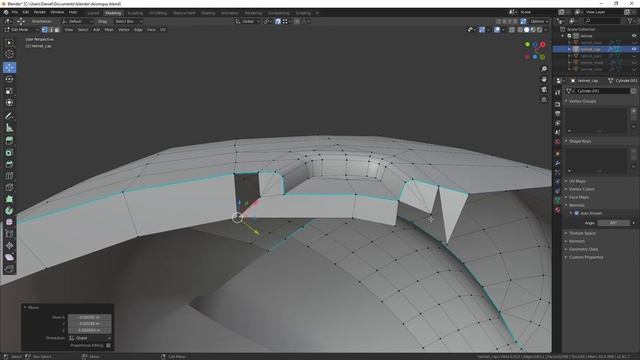Open the Modifiers wrench properties tab

[x=557, y=163]
